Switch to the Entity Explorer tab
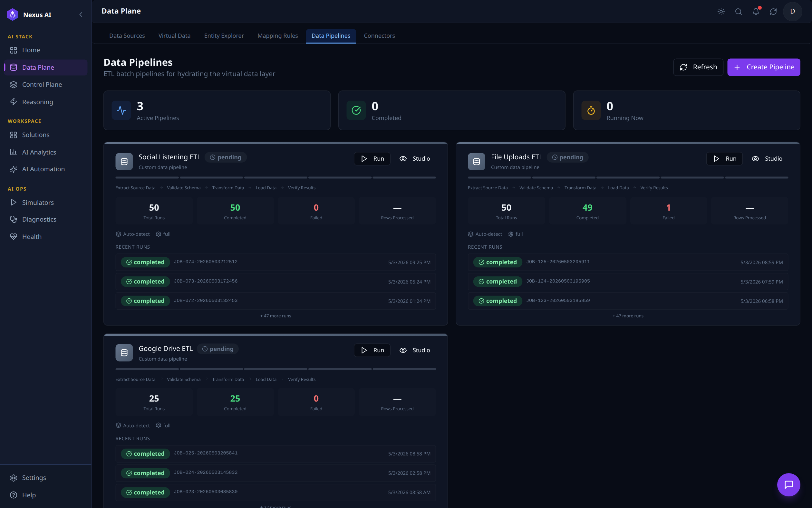 (x=224, y=35)
